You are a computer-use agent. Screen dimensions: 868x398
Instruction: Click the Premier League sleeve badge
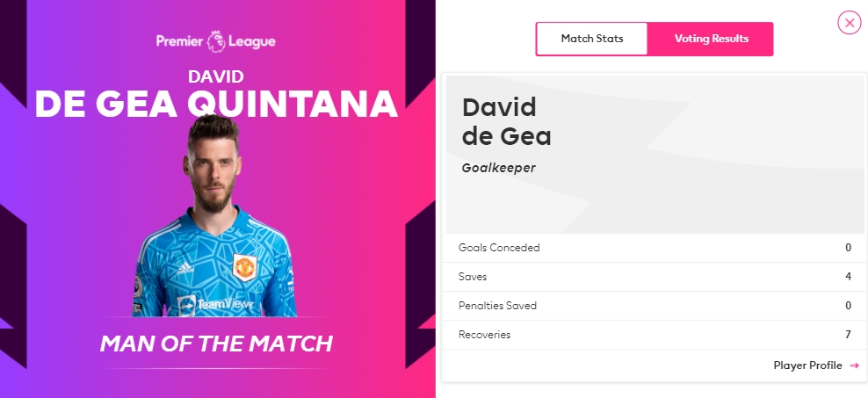point(137,286)
